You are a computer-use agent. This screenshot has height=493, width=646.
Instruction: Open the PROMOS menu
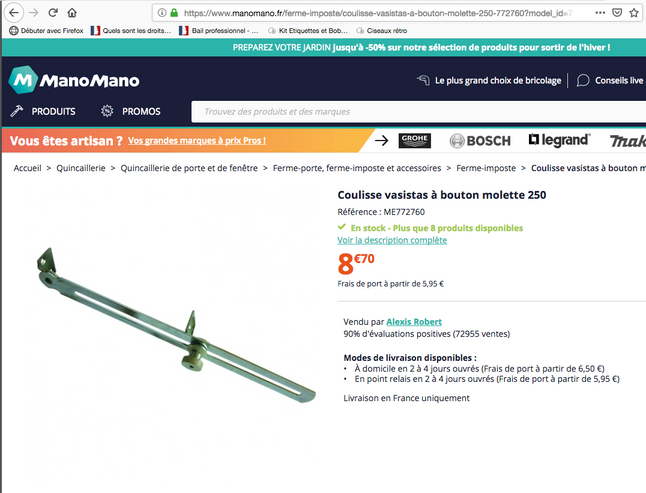tap(131, 111)
